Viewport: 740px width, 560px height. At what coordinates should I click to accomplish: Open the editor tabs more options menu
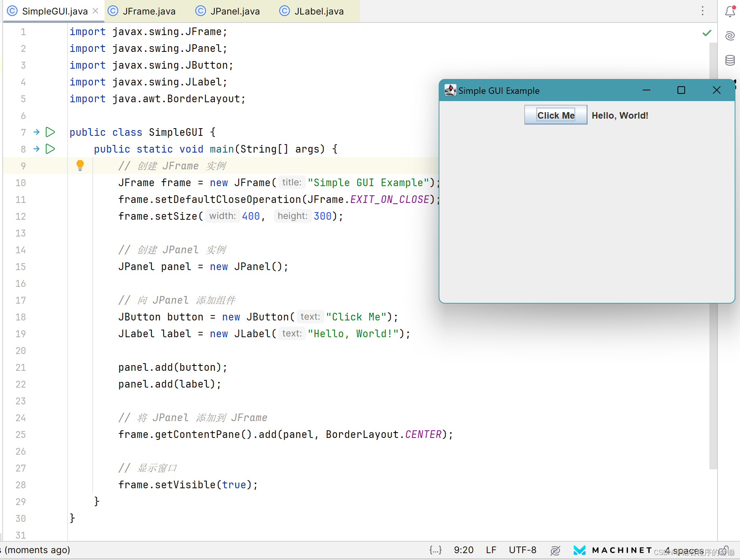pos(703,11)
